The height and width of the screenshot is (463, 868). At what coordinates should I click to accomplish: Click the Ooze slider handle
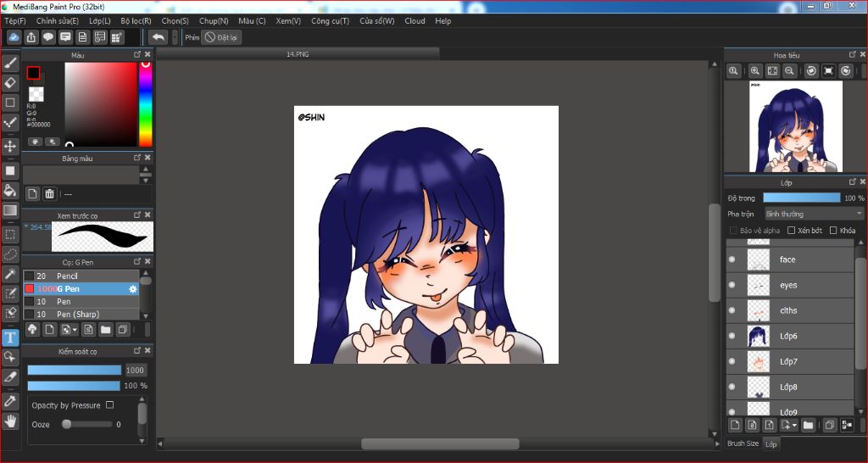click(66, 424)
